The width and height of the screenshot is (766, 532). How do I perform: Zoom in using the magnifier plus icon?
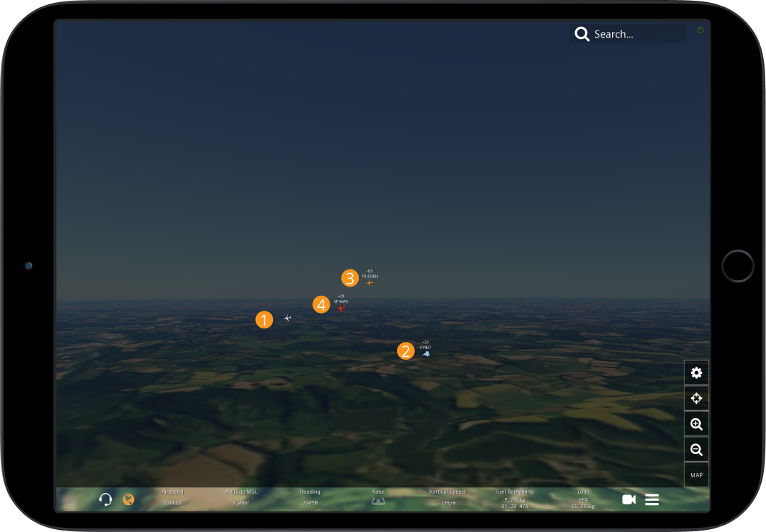[696, 423]
